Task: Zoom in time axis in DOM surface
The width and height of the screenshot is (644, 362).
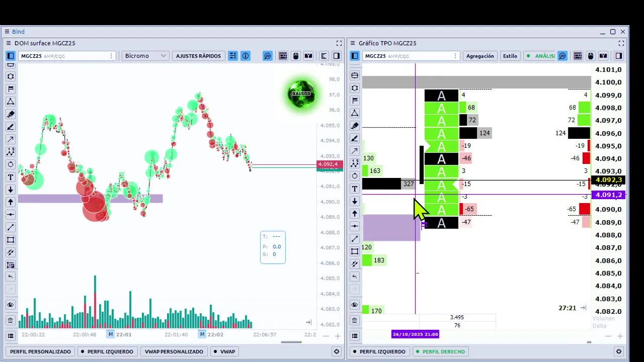Action: pyautogui.click(x=338, y=336)
